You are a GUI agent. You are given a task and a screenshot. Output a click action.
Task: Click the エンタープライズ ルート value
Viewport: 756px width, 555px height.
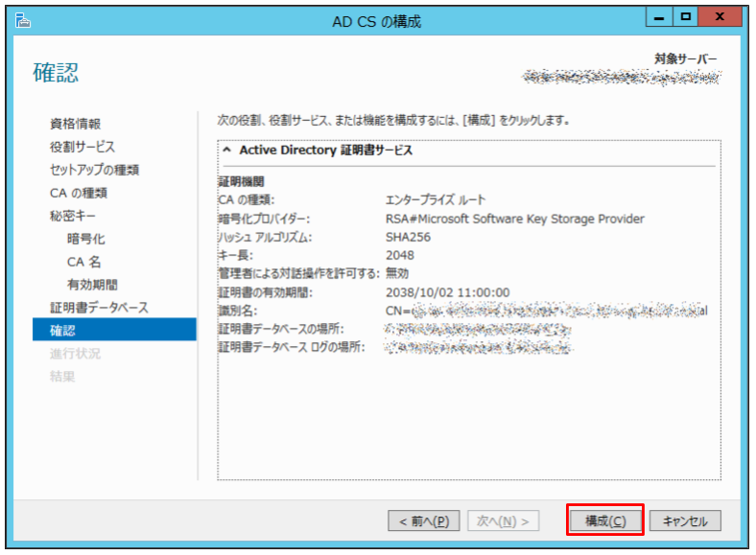click(436, 200)
